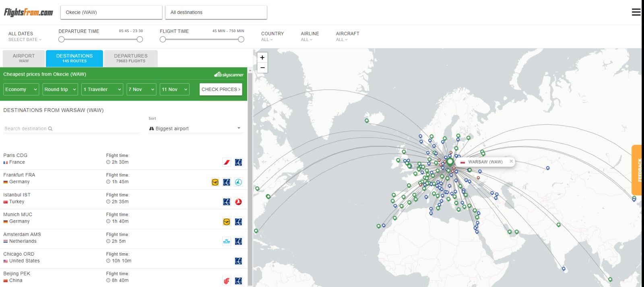The height and width of the screenshot is (287, 644).
Task: Click the left departure time slider handle
Action: click(x=62, y=39)
